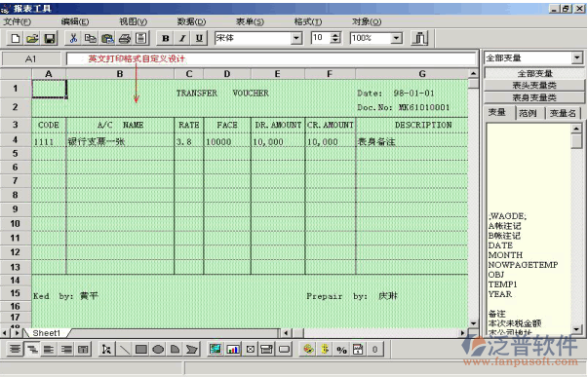Select the DATE variable in list
Screen dimensions: 588x377
tap(500, 245)
